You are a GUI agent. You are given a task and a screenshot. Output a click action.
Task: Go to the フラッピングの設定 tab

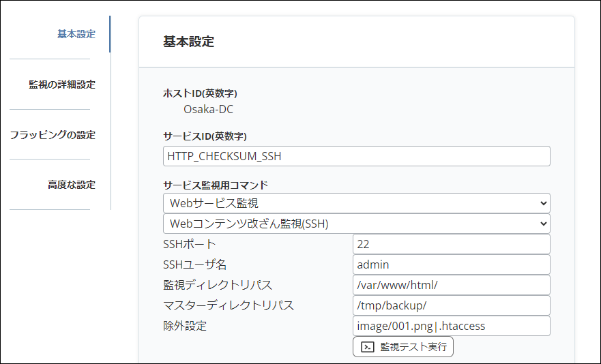[x=53, y=135]
